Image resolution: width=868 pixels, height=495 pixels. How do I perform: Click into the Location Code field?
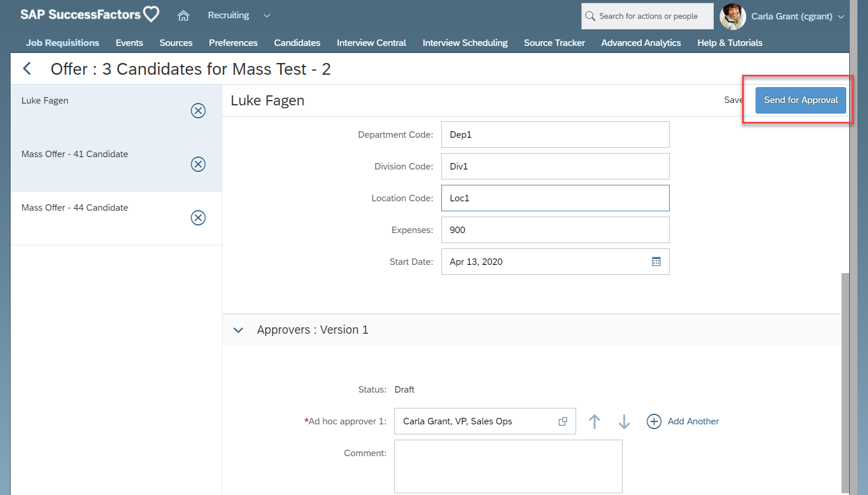pos(555,198)
